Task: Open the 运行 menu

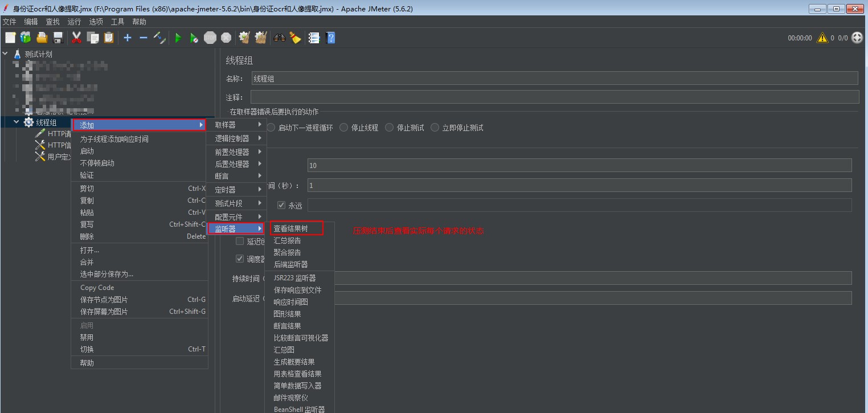Action: (x=74, y=22)
